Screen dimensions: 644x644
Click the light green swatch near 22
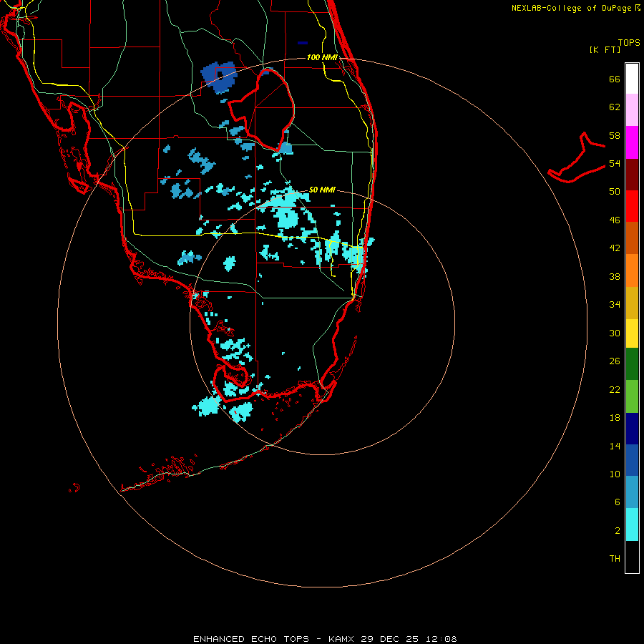point(632,396)
